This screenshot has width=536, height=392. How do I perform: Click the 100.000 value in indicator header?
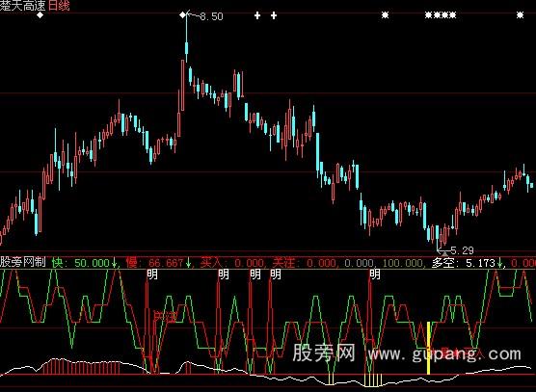[402, 263]
